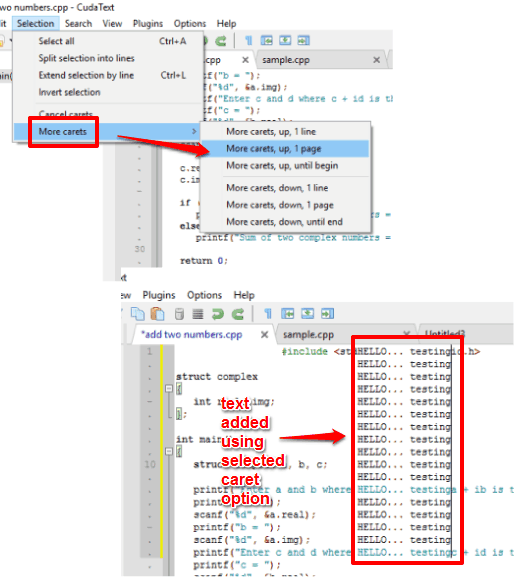Open the Plugins menu in the lower window
This screenshot has height=578, width=519.
[159, 295]
